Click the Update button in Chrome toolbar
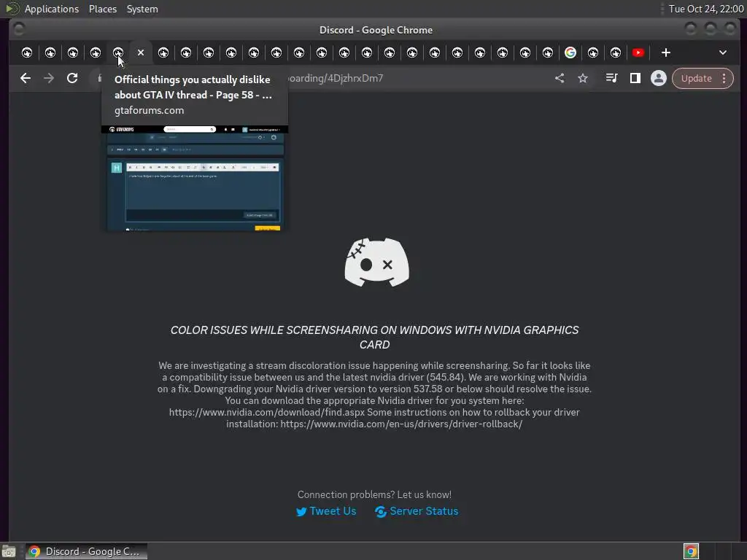This screenshot has height=560, width=747. (696, 79)
